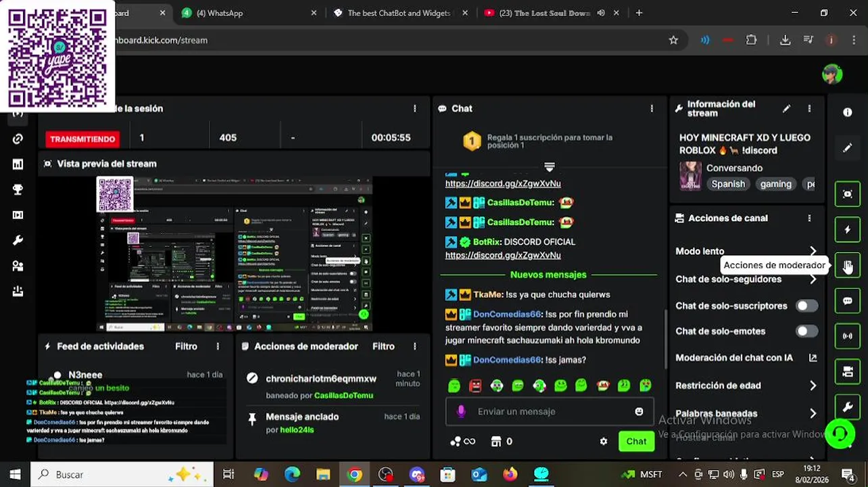This screenshot has height=487, width=868.
Task: Open Acciones de moderador three-dot menu
Action: click(415, 346)
